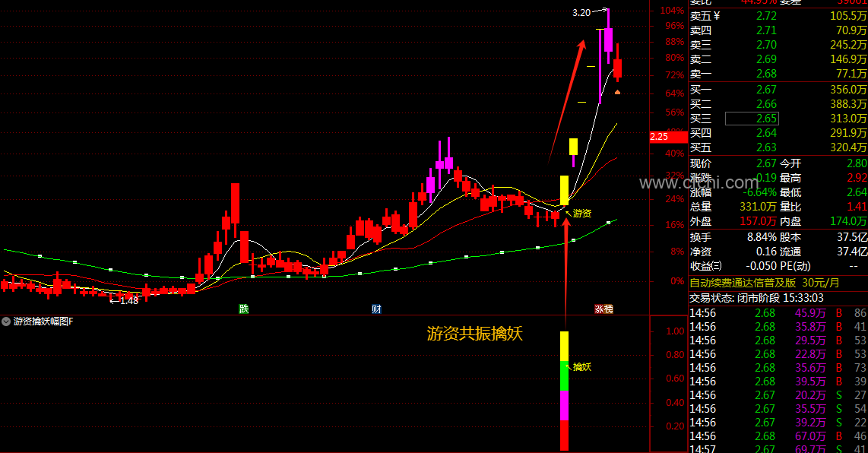Select 买一 price 2.67 row
This screenshot has width=868, height=453.
click(778, 90)
